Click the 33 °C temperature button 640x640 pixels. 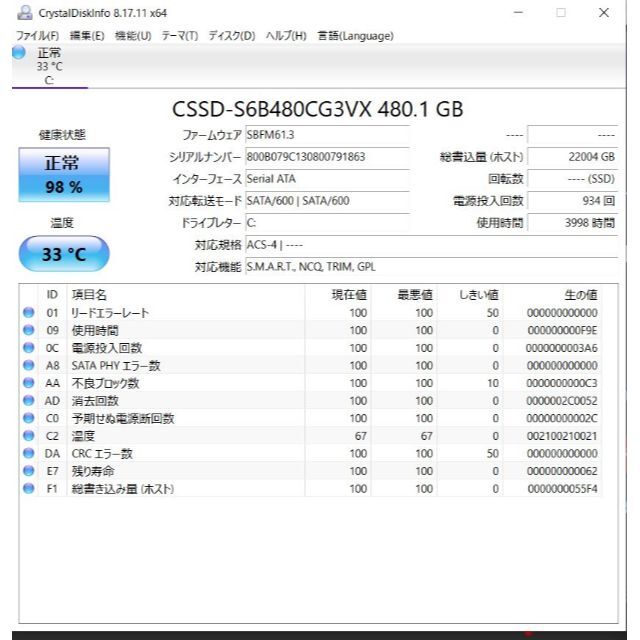click(x=64, y=253)
